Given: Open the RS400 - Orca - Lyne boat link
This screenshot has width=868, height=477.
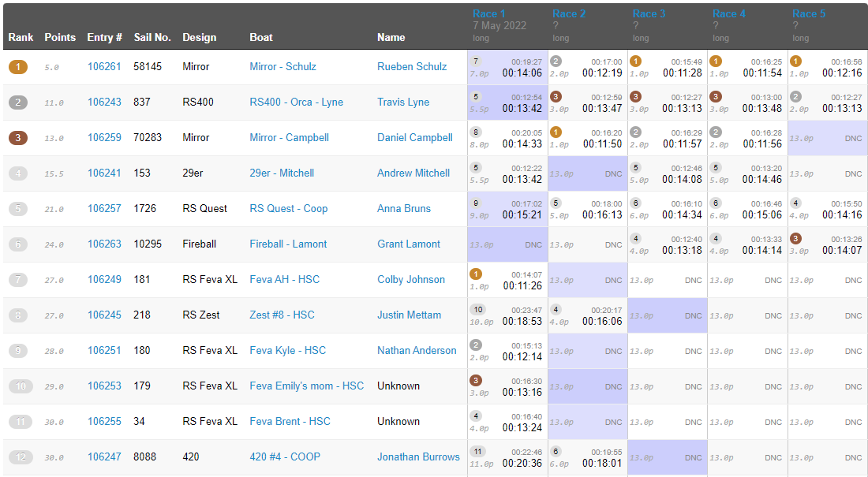Looking at the screenshot, I should pos(296,102).
